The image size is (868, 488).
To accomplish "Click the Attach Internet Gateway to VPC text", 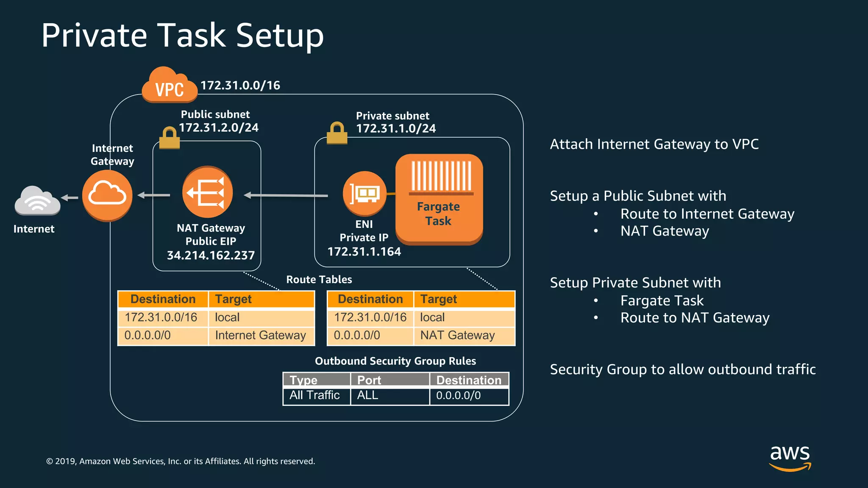I will (x=654, y=144).
